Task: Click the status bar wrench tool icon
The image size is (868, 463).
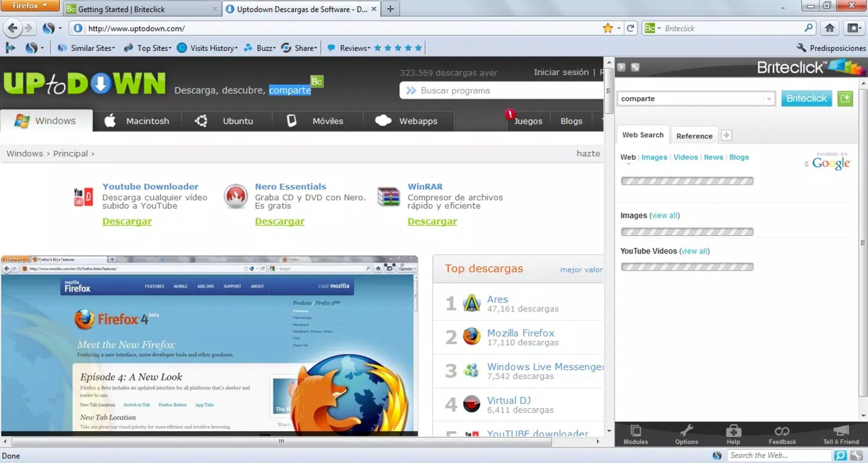Action: (856, 455)
